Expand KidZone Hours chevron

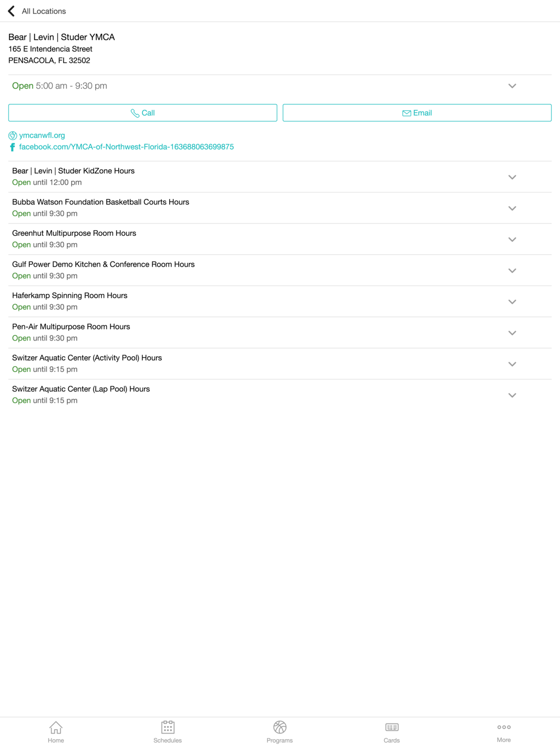click(512, 177)
